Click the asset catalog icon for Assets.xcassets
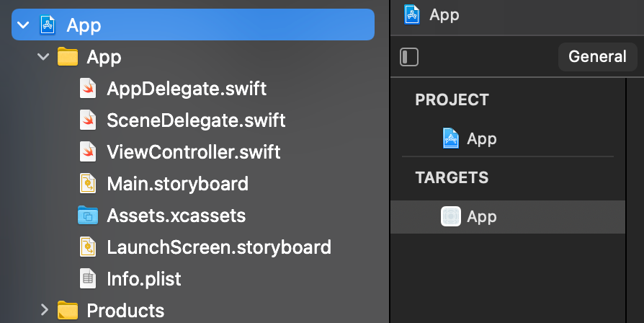The height and width of the screenshot is (323, 644). (x=87, y=216)
